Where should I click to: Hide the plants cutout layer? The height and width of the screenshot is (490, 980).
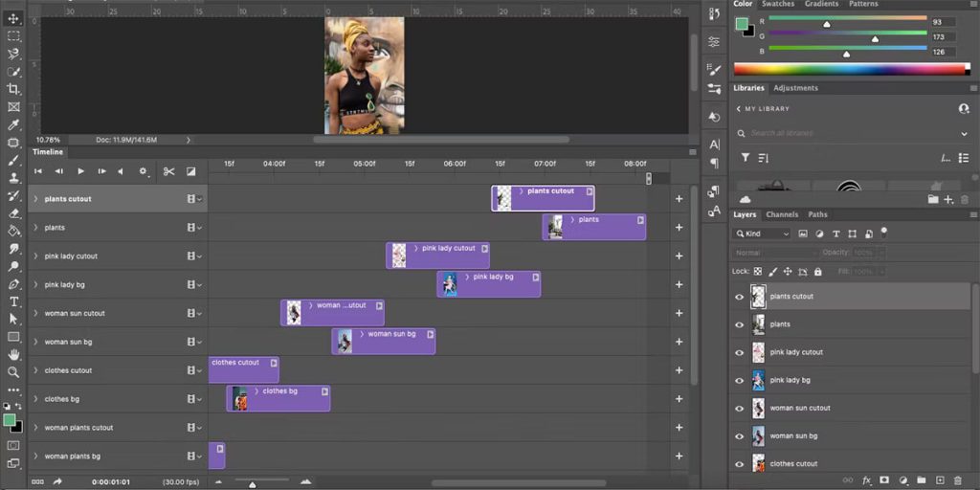739,297
